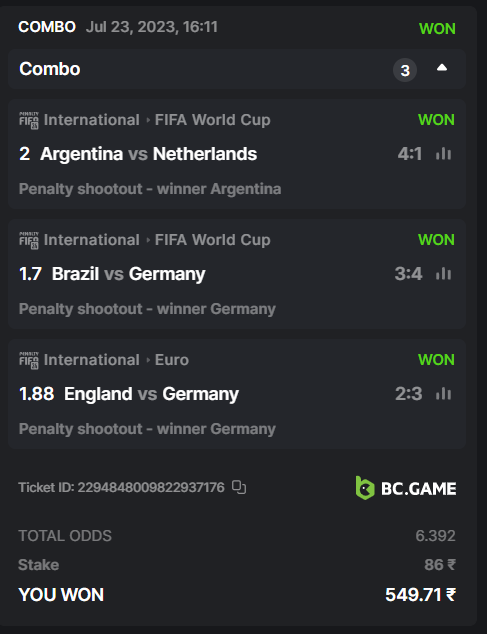Click the Ticket ID number text
Image resolution: width=487 pixels, height=634 pixels.
(x=151, y=487)
